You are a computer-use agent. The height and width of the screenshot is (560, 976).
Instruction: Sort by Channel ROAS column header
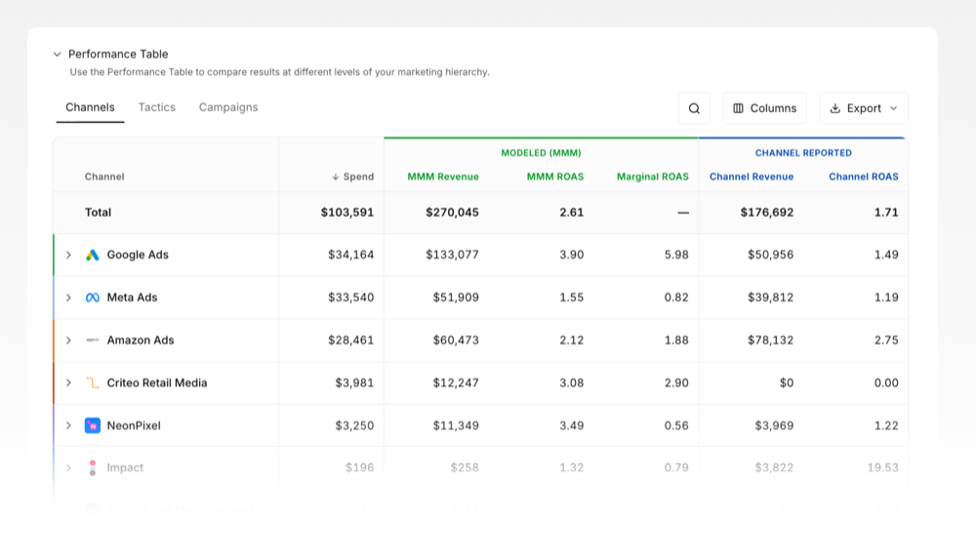(864, 177)
